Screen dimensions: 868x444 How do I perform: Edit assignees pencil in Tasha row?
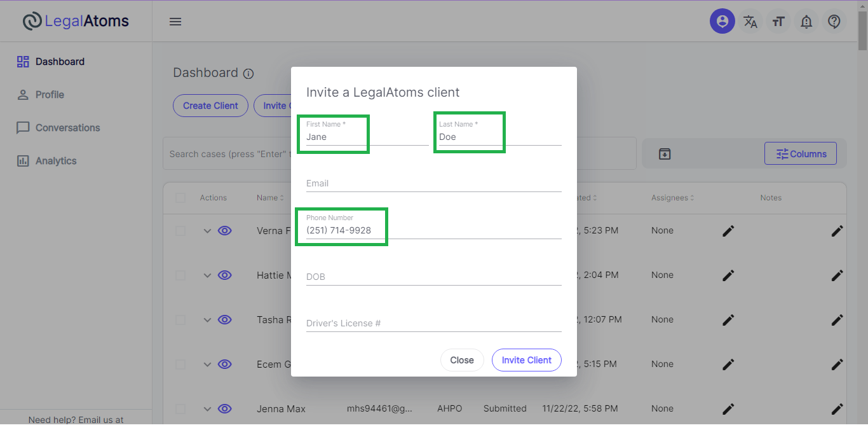(728, 320)
